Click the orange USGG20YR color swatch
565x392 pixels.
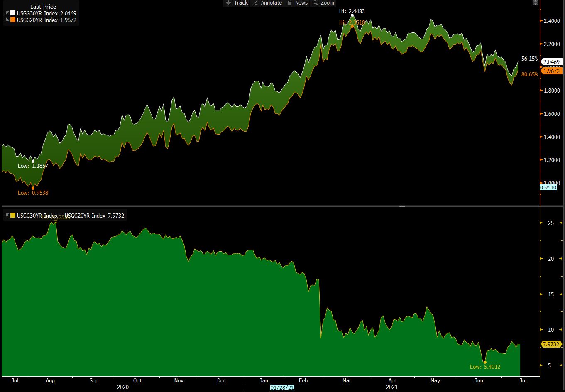(13, 20)
